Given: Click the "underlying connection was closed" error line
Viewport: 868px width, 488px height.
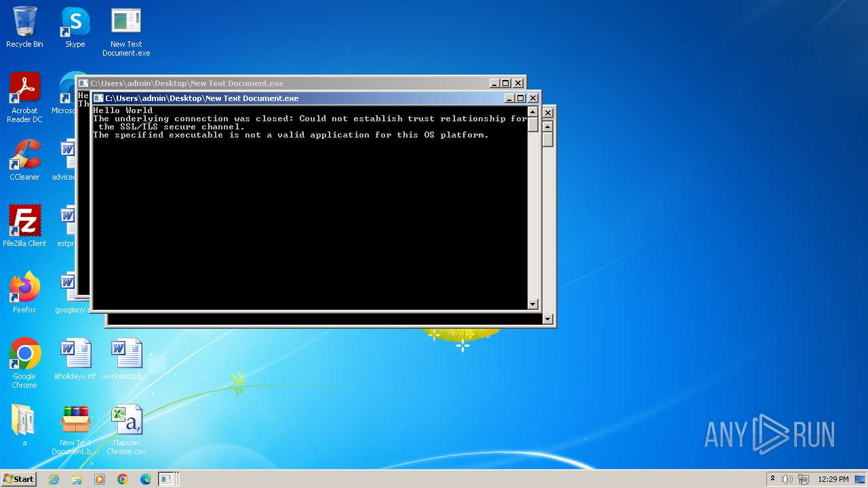Looking at the screenshot, I should (x=310, y=119).
